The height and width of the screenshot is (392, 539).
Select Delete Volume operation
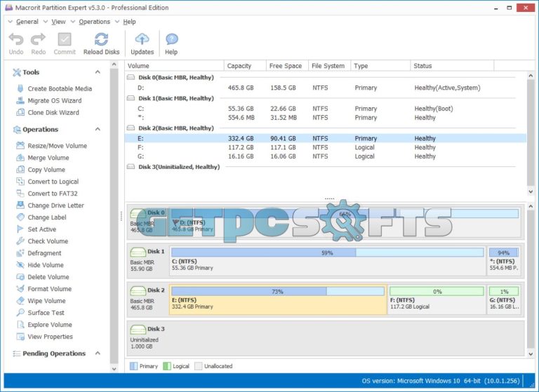tap(43, 277)
